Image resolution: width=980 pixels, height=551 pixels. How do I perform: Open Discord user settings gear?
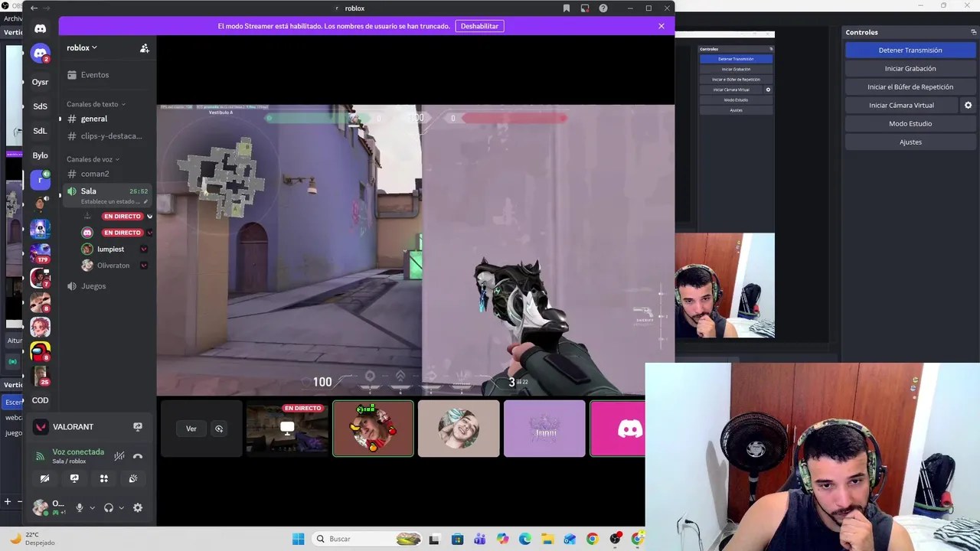(138, 507)
